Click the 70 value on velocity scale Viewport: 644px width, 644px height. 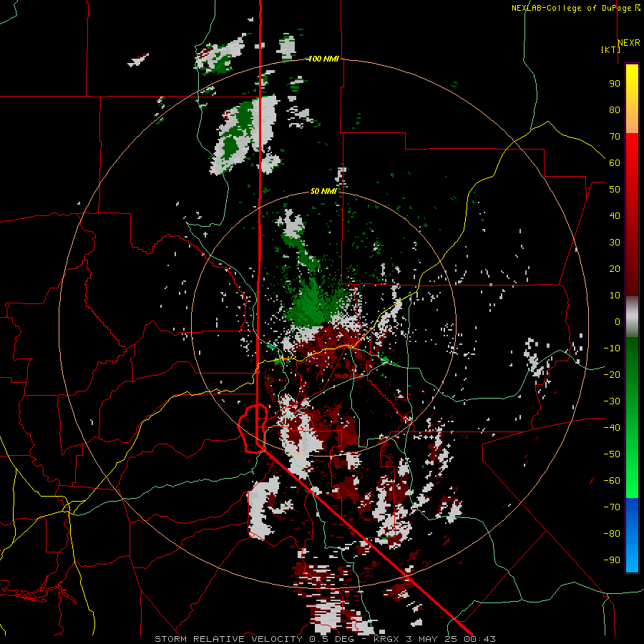click(x=615, y=137)
